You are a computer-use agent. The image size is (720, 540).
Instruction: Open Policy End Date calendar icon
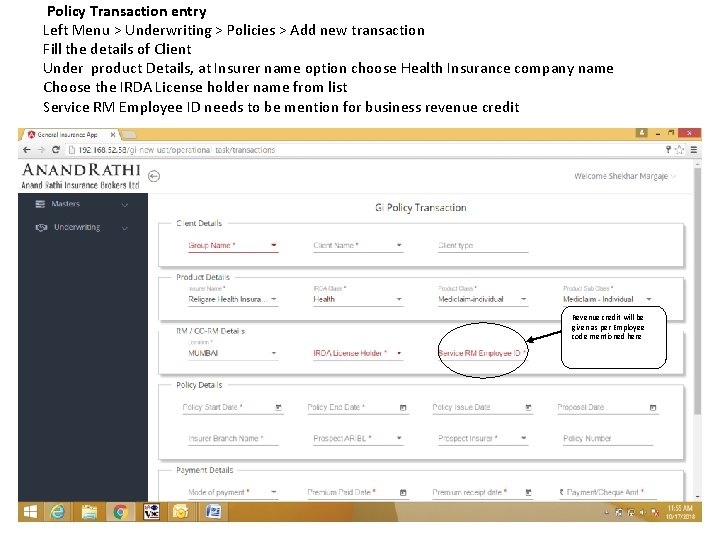pyautogui.click(x=403, y=407)
